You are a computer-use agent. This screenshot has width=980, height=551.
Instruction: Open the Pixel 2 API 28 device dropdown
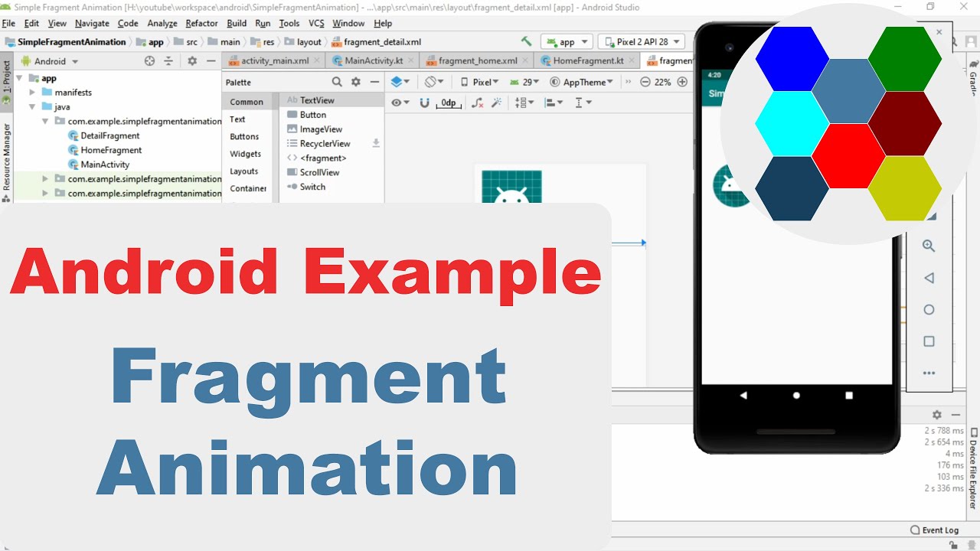[642, 42]
